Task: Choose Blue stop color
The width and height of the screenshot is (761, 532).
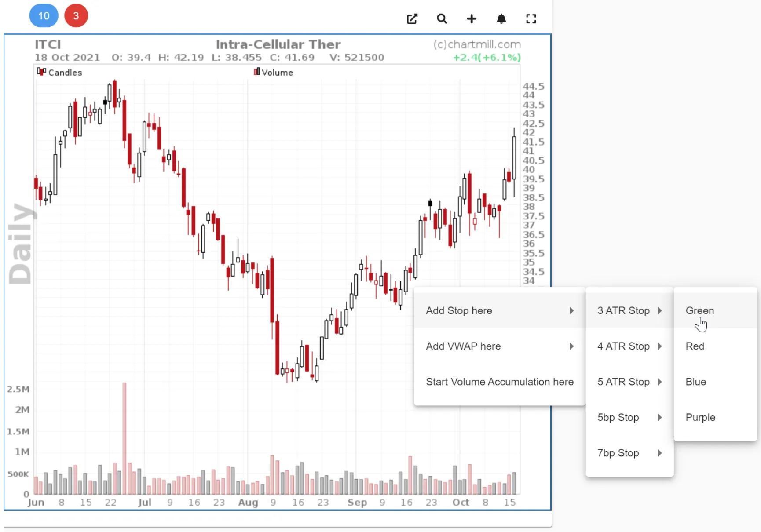Action: (715, 382)
